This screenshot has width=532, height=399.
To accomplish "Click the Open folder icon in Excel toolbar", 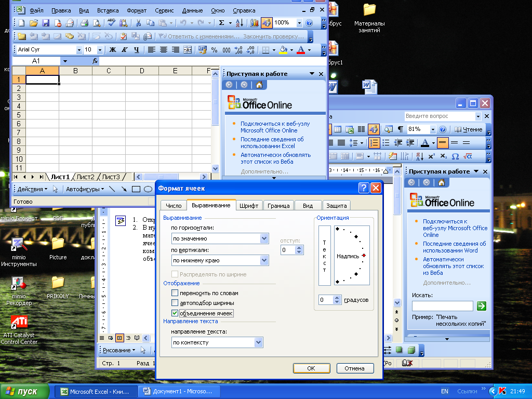I will 33,23.
